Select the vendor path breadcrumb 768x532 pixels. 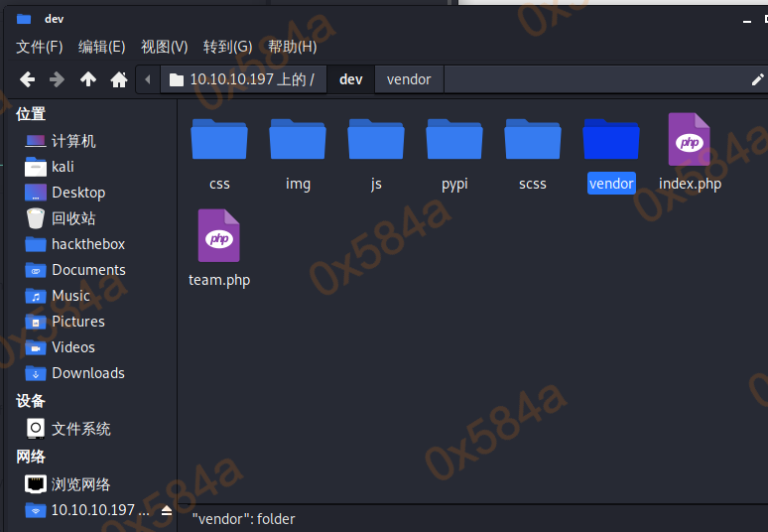pos(409,79)
